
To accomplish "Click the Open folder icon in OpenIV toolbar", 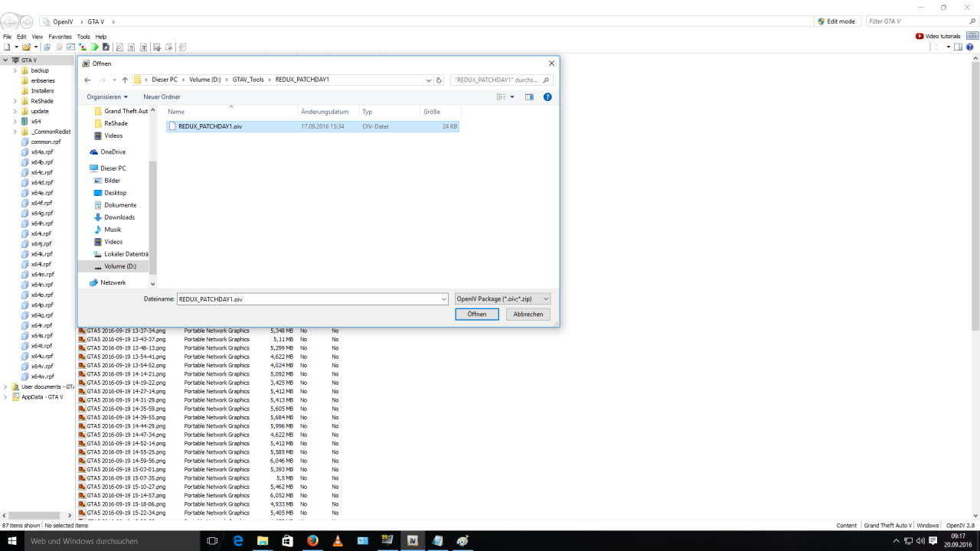I will (26, 47).
